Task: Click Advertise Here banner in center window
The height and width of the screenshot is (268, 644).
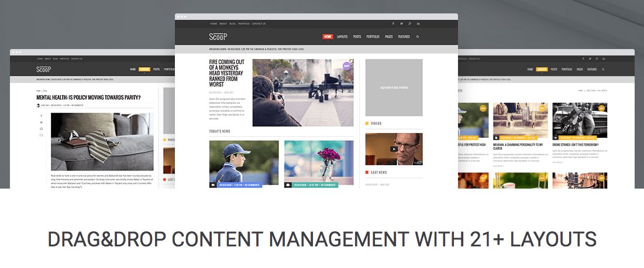Action: click(394, 87)
